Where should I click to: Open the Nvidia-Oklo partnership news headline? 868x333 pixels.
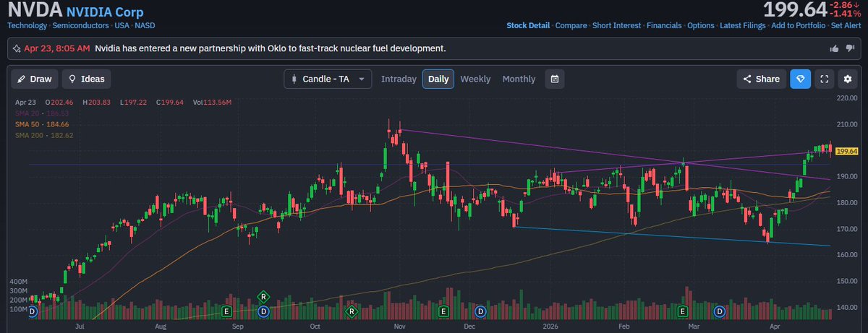270,48
